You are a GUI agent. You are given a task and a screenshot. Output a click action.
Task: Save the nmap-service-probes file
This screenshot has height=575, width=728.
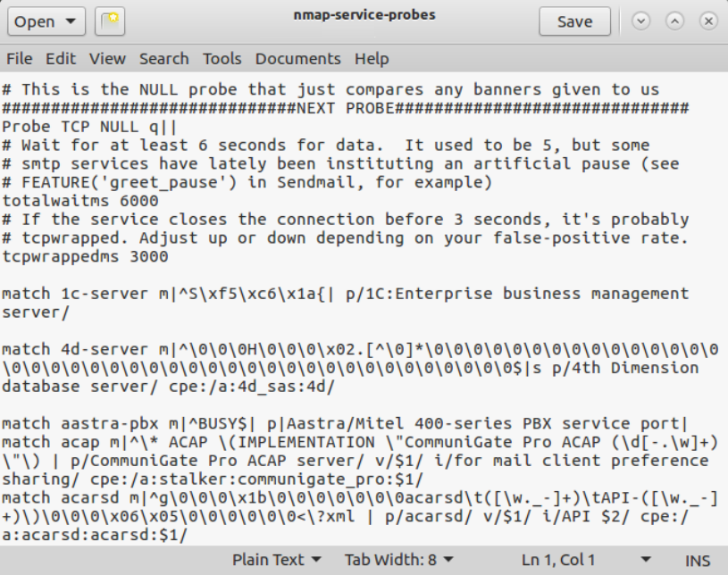(574, 21)
